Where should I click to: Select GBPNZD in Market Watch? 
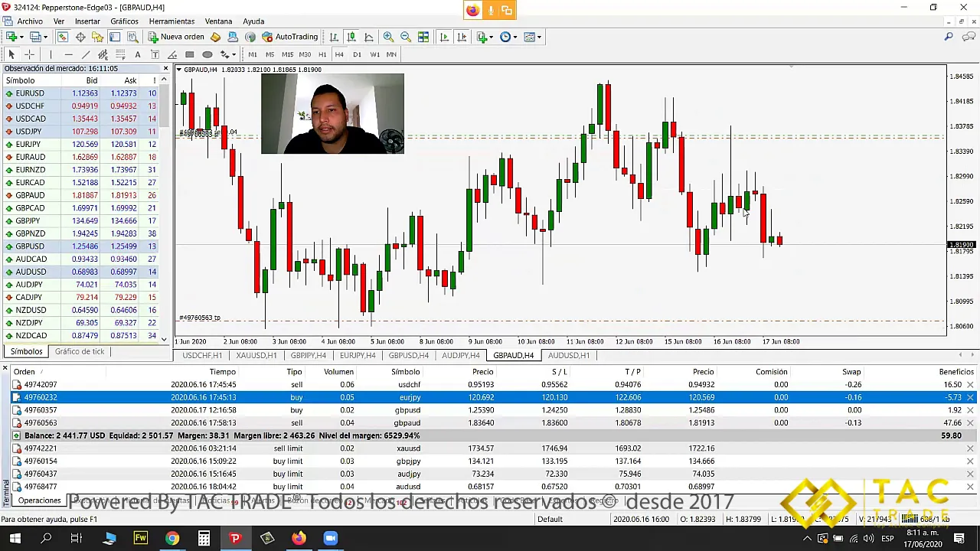tap(80, 233)
